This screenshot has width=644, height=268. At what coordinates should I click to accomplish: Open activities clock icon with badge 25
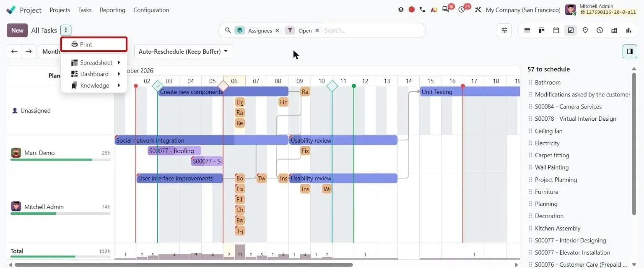(462, 10)
